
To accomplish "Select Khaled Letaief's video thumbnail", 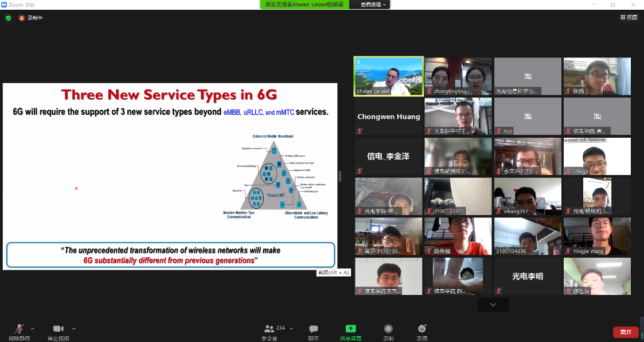I will tap(389, 76).
